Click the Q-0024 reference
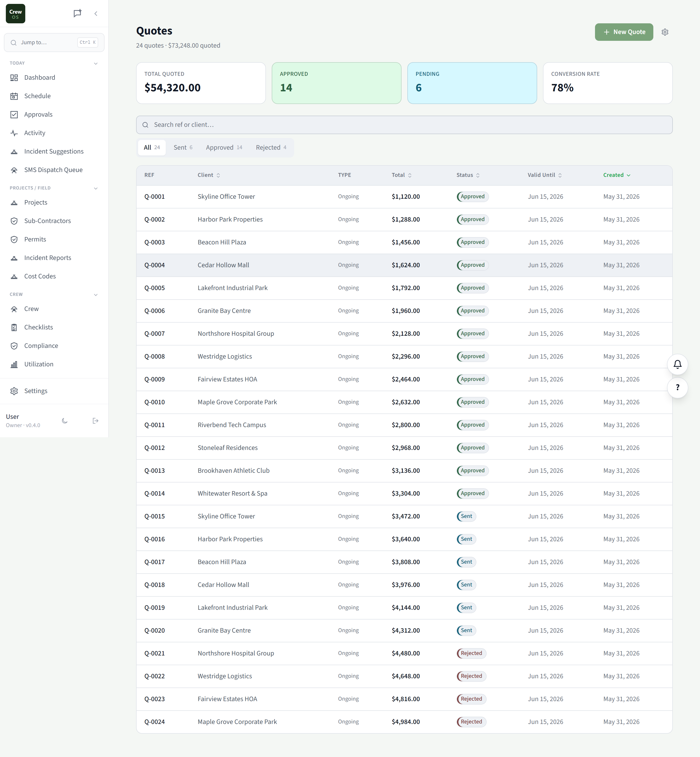700x757 pixels. [x=155, y=722]
